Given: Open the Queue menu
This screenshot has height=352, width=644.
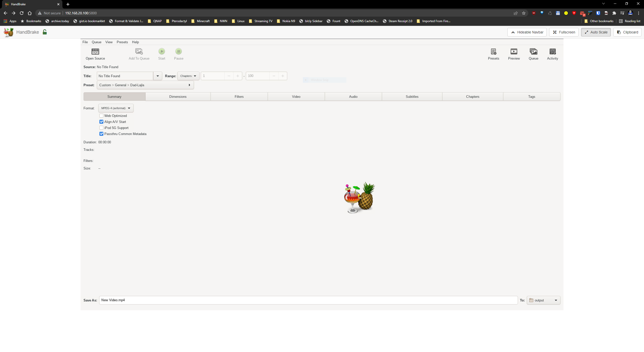Looking at the screenshot, I should (96, 42).
